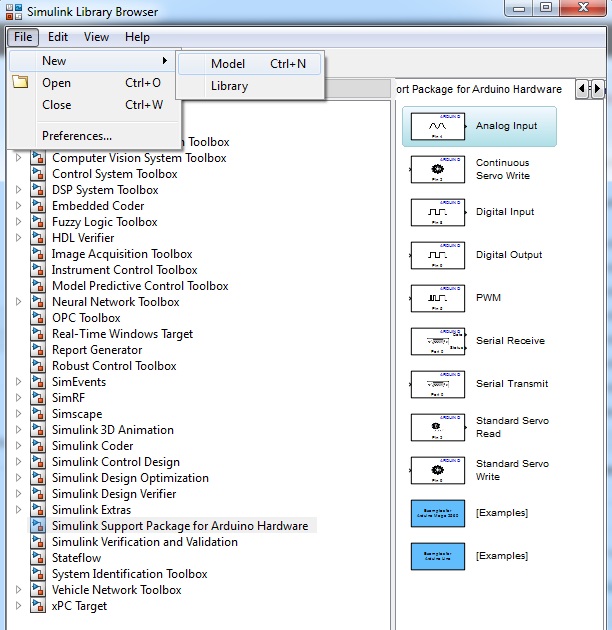Open the Arduino Mega 2560 Examples block
Image resolution: width=612 pixels, height=630 pixels.
click(x=438, y=513)
